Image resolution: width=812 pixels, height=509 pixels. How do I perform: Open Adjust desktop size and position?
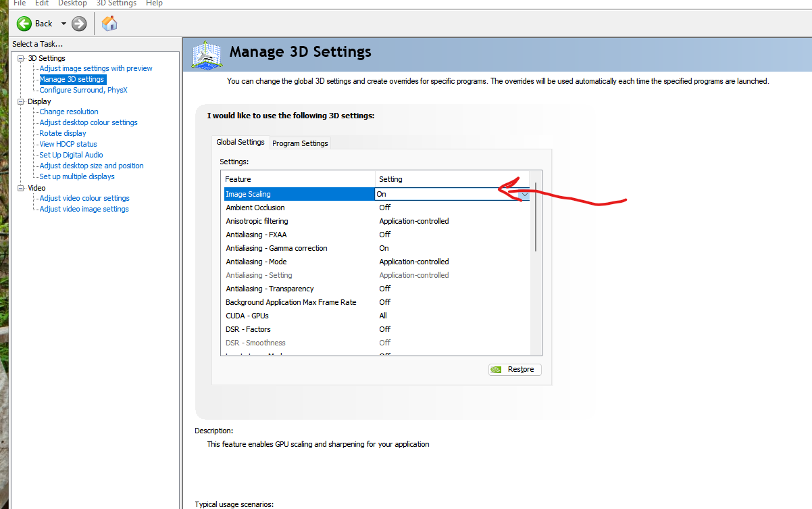(x=91, y=166)
